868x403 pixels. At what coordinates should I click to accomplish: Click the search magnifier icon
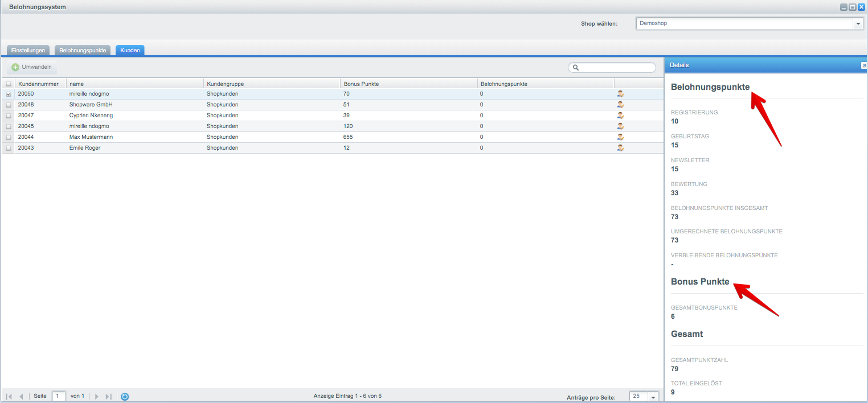[576, 68]
